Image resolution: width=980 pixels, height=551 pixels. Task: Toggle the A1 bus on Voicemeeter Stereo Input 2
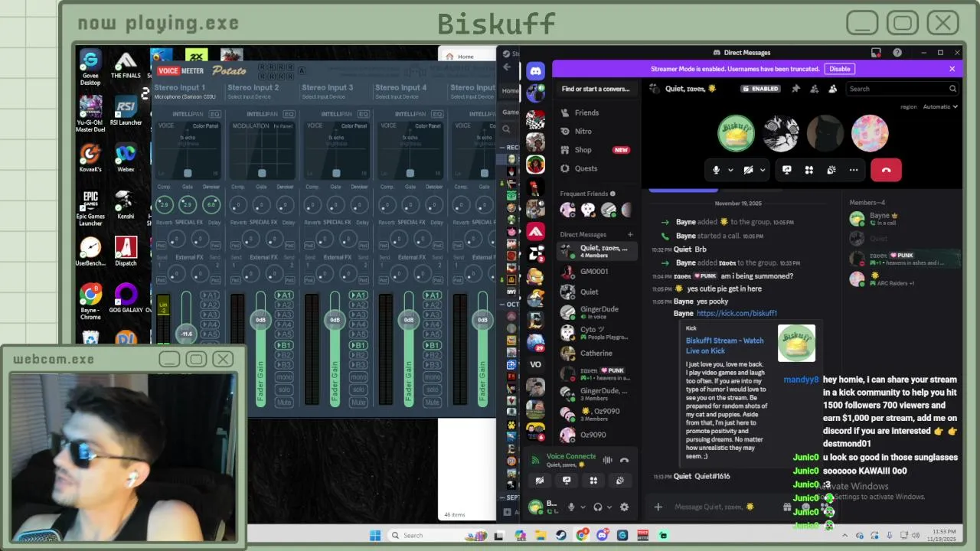[284, 295]
